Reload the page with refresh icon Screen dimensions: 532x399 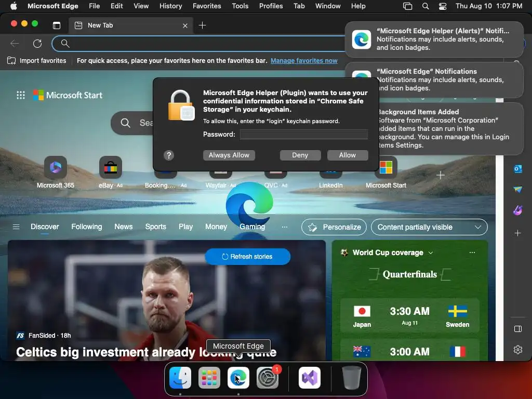[37, 44]
